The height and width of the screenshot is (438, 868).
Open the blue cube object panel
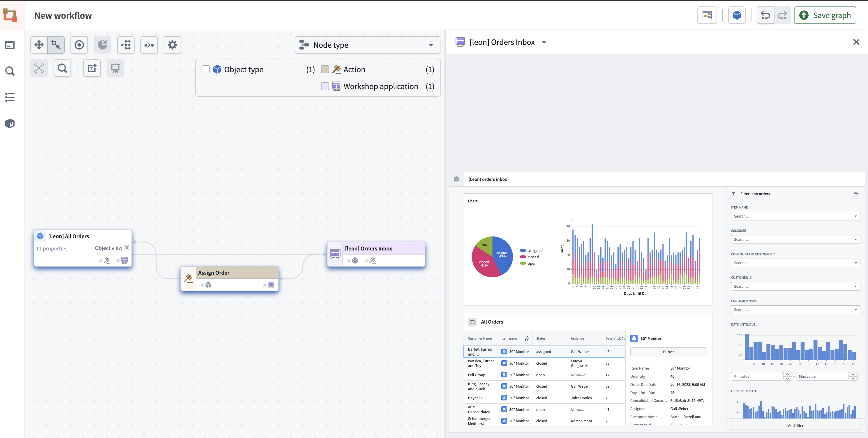tap(737, 15)
